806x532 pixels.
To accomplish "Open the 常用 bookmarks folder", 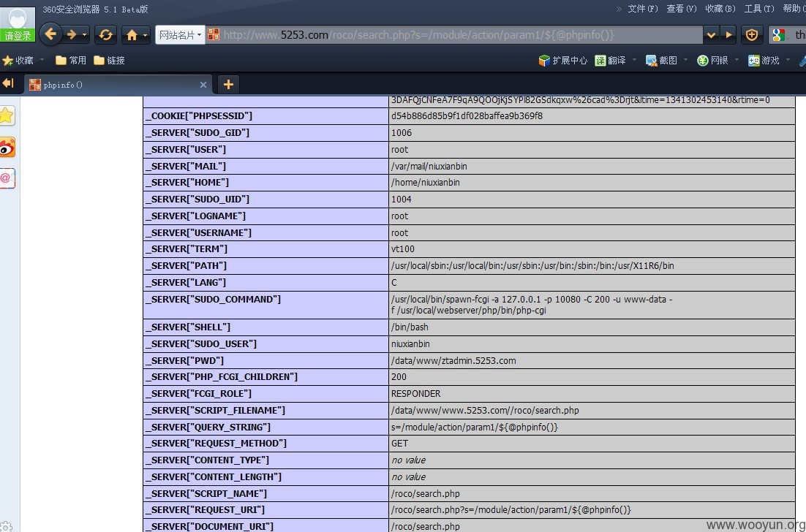I will [x=71, y=61].
